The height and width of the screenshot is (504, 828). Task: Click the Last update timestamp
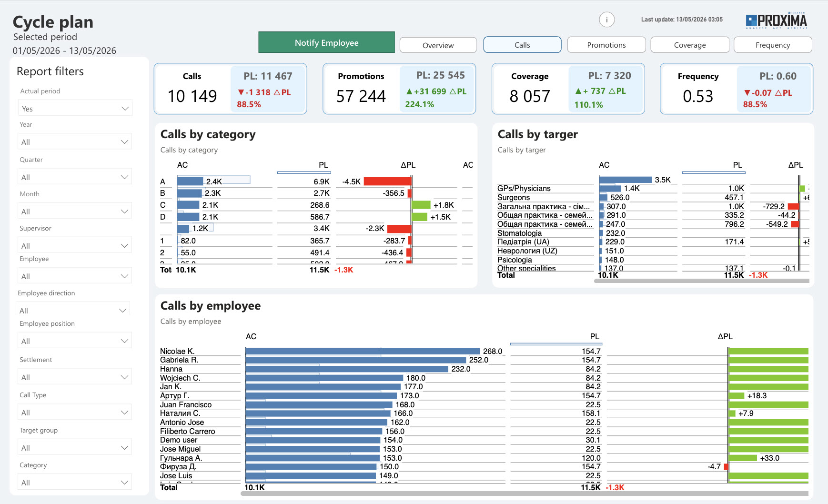[682, 20]
